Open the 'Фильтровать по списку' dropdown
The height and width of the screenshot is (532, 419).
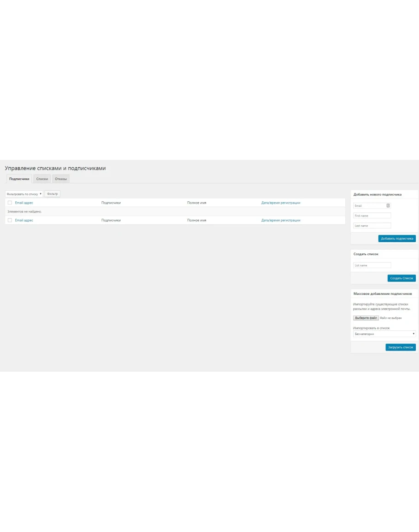pyautogui.click(x=24, y=194)
